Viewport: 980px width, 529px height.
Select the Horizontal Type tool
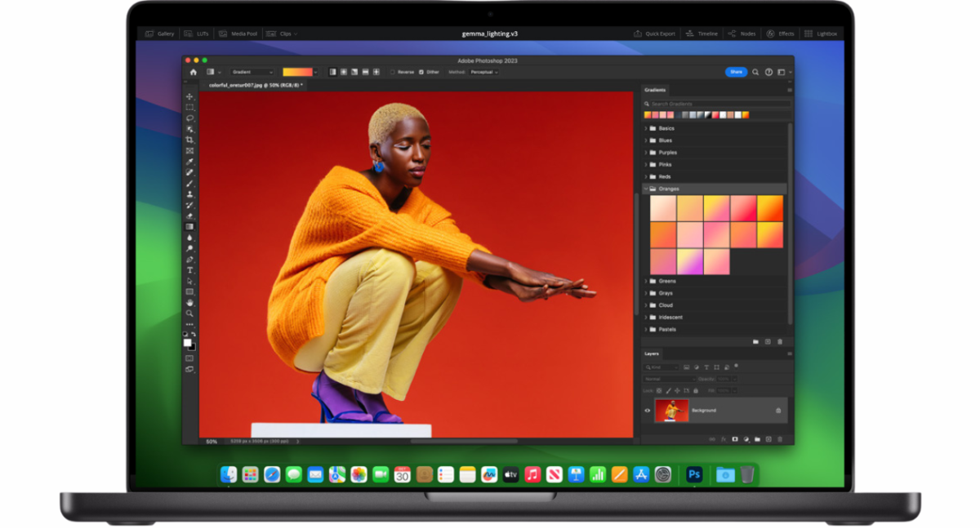click(x=189, y=270)
